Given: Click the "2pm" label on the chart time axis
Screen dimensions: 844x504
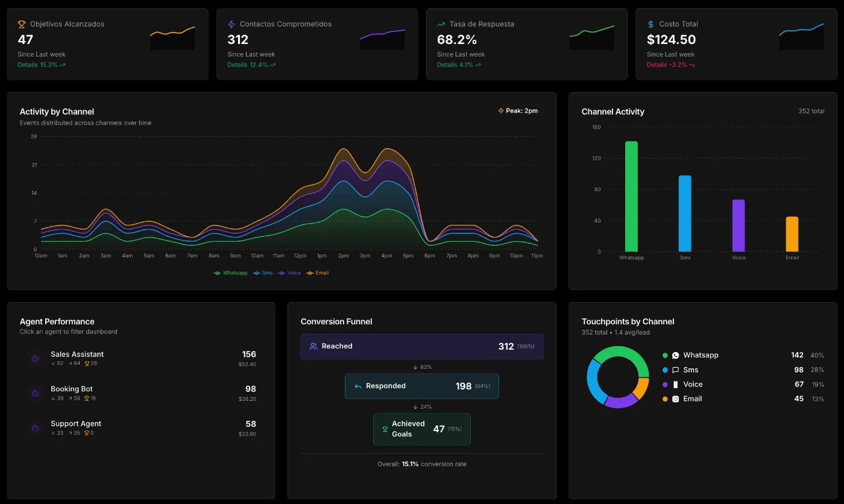Looking at the screenshot, I should 344,256.
